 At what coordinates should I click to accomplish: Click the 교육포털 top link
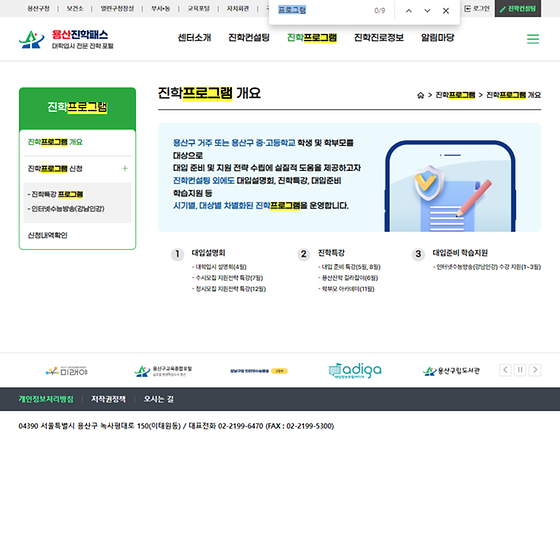[199, 9]
